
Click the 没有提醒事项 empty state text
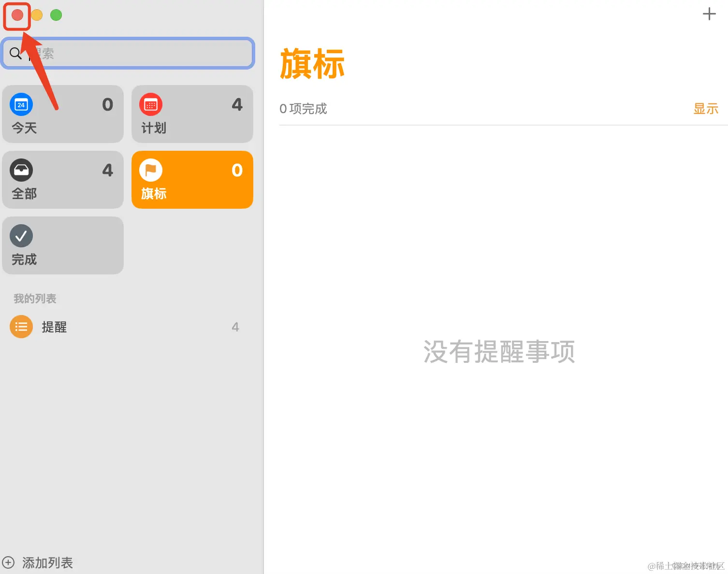click(499, 352)
